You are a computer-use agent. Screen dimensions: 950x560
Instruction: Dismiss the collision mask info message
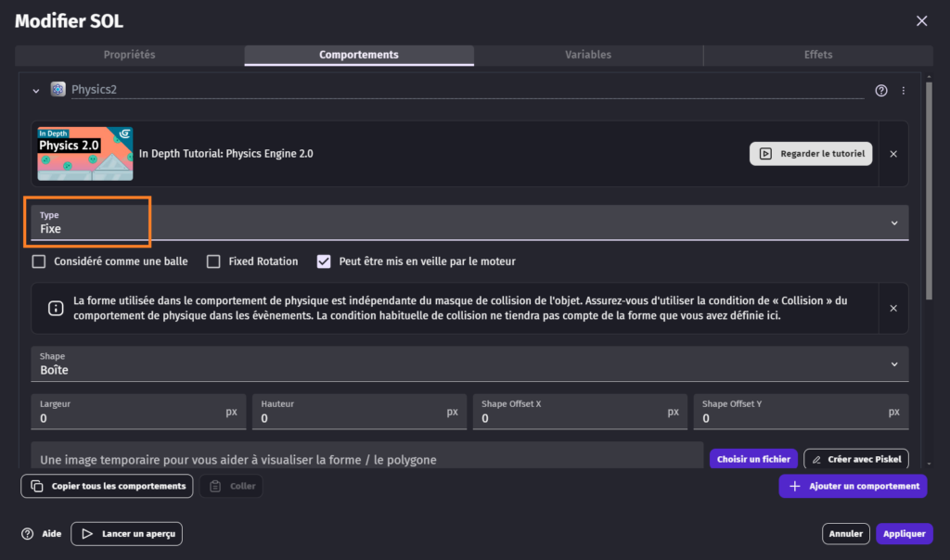pyautogui.click(x=893, y=308)
